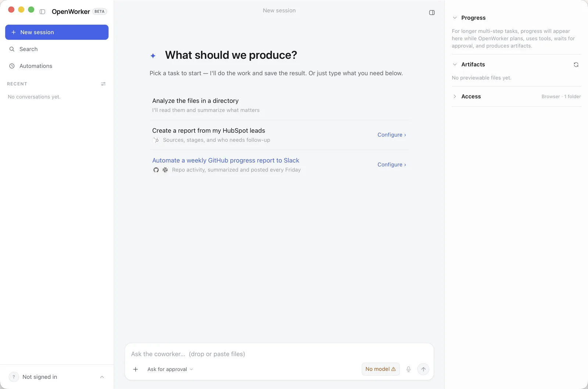Collapse the Artifacts section
588x389 pixels.
click(455, 64)
